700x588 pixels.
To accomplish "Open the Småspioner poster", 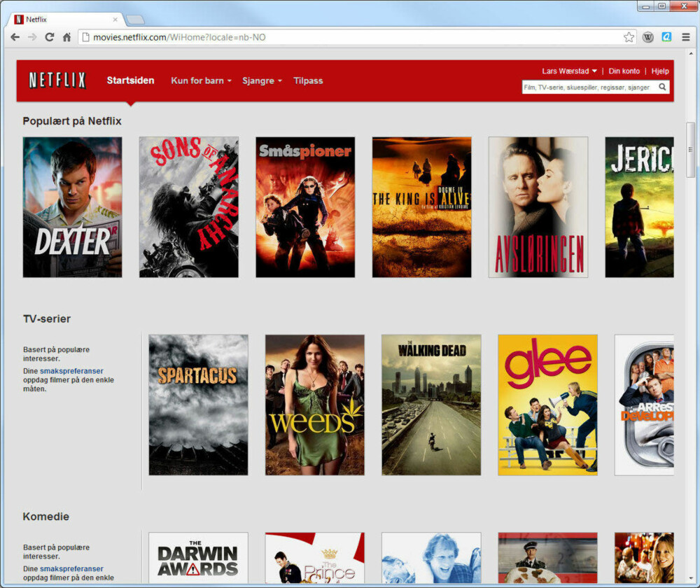I will 305,207.
